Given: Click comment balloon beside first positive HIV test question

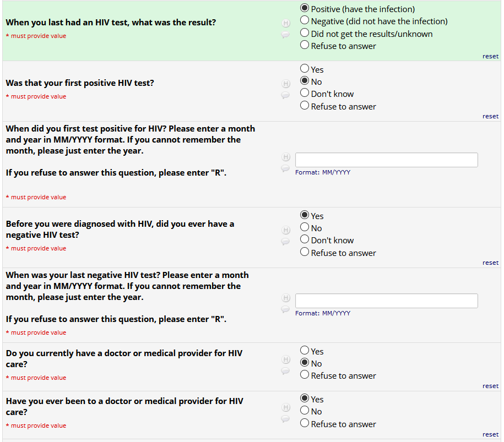Looking at the screenshot, I should click(x=285, y=95).
